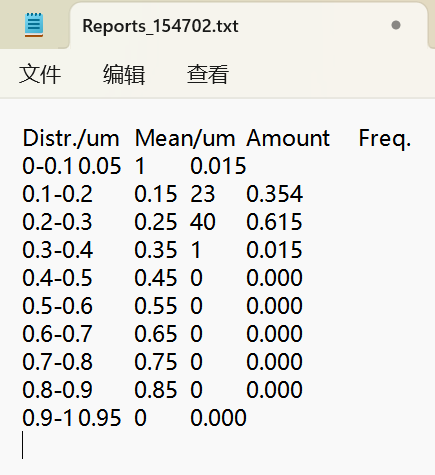Image resolution: width=435 pixels, height=475 pixels.
Task: Click in the 0.1-0.2 row range text
Action: pyautogui.click(x=57, y=194)
